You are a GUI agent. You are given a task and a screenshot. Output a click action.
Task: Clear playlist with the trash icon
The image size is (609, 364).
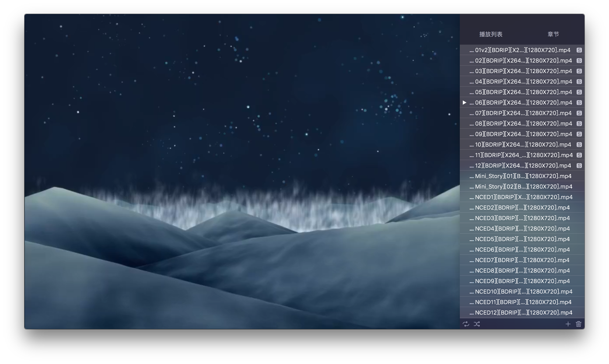578,324
